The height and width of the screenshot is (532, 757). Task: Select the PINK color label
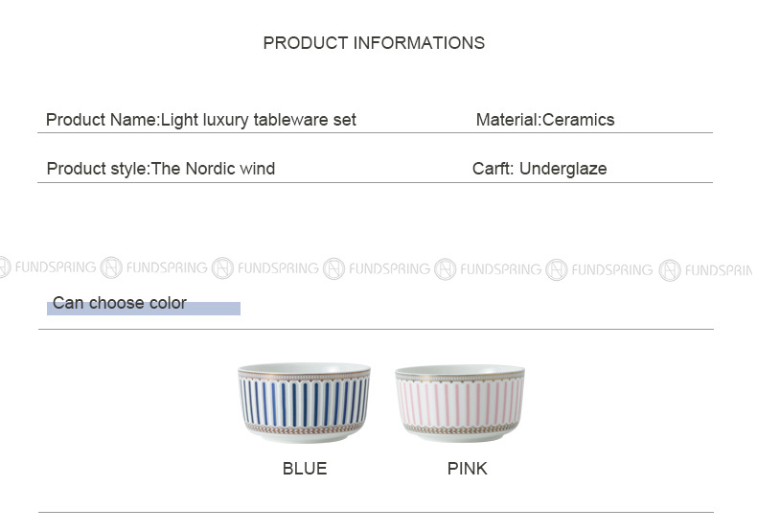468,469
